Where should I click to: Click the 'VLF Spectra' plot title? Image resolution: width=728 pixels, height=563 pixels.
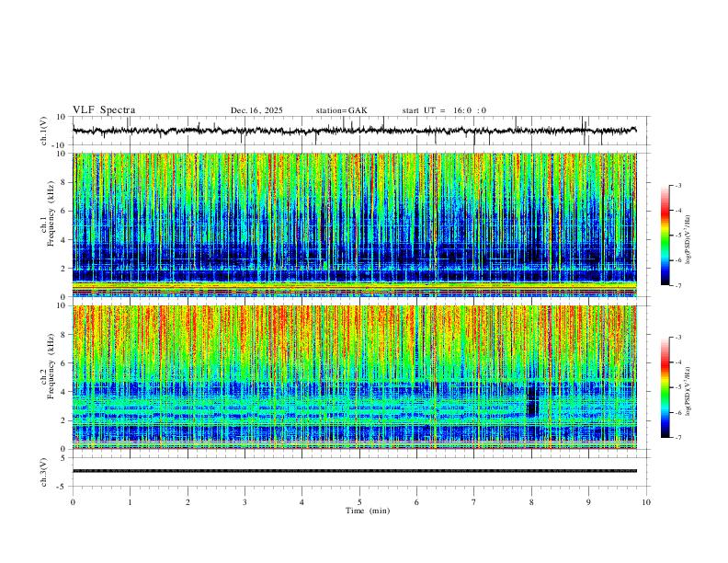[x=104, y=110]
